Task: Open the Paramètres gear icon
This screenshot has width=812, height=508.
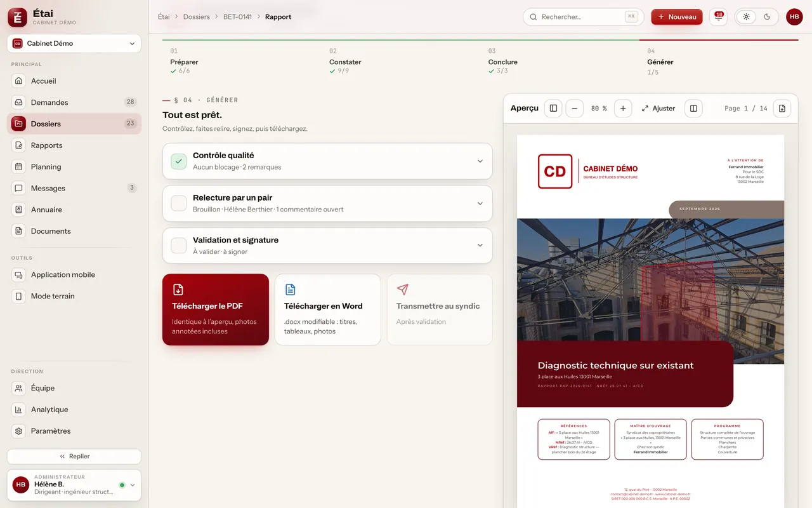Action: pos(19,431)
